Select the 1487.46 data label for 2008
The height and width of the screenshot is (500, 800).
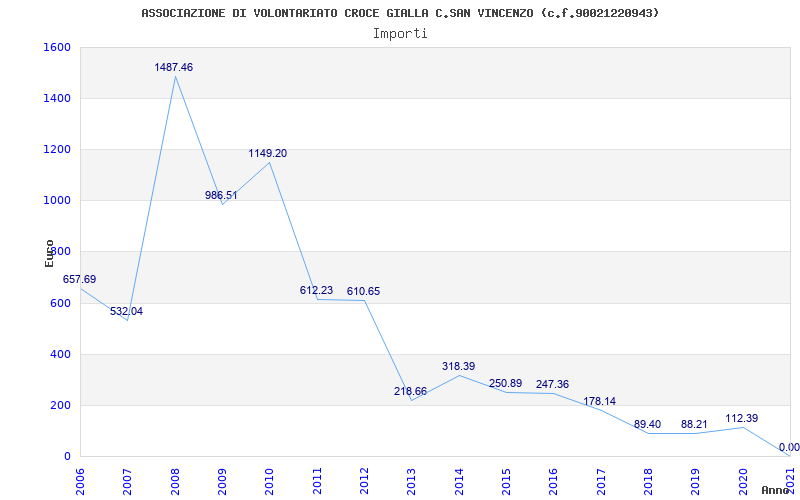(x=174, y=67)
